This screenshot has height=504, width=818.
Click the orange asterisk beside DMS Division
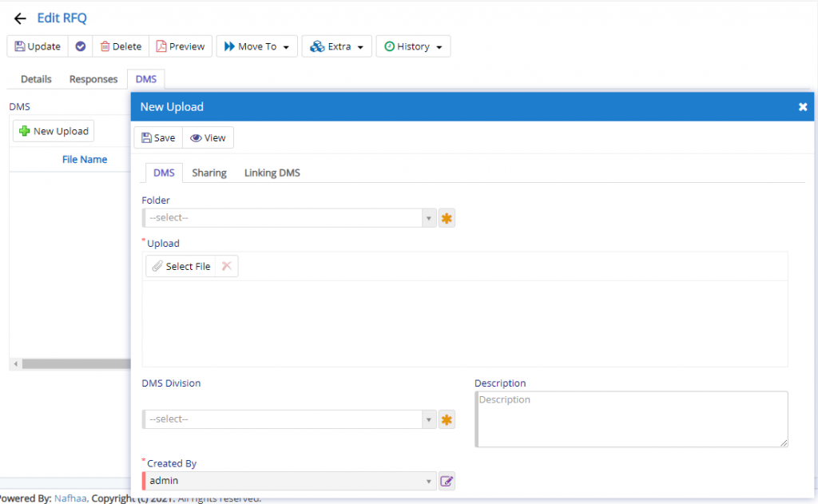(447, 419)
